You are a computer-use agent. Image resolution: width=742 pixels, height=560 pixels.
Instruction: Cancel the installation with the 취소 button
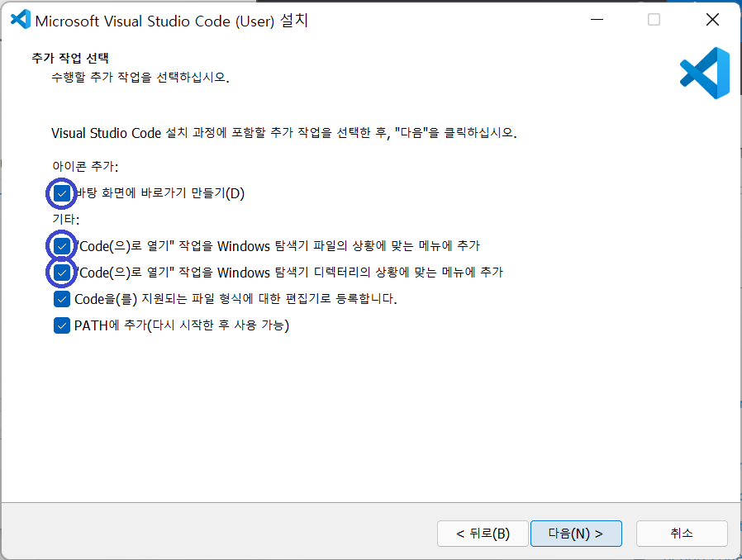click(x=682, y=534)
